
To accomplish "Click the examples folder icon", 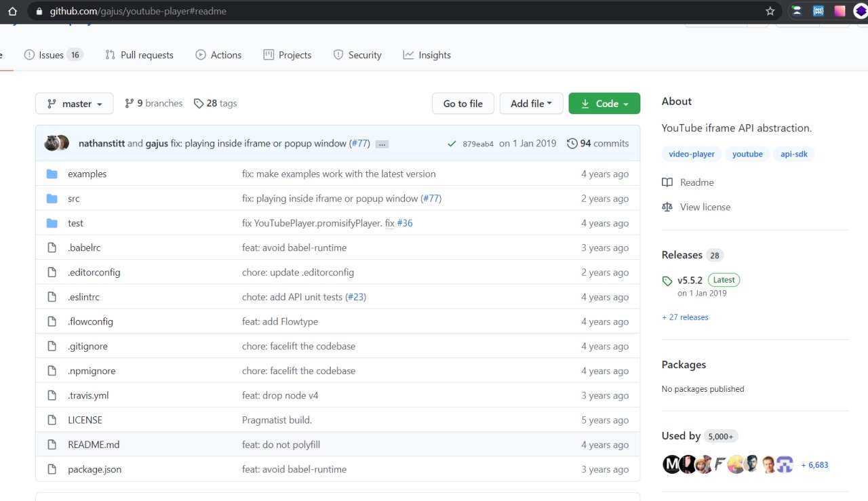I will point(52,174).
